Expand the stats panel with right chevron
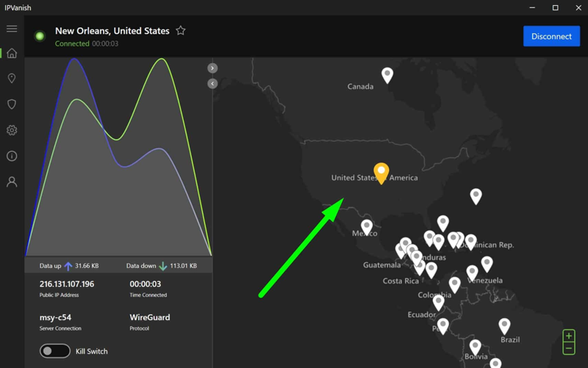 point(212,68)
